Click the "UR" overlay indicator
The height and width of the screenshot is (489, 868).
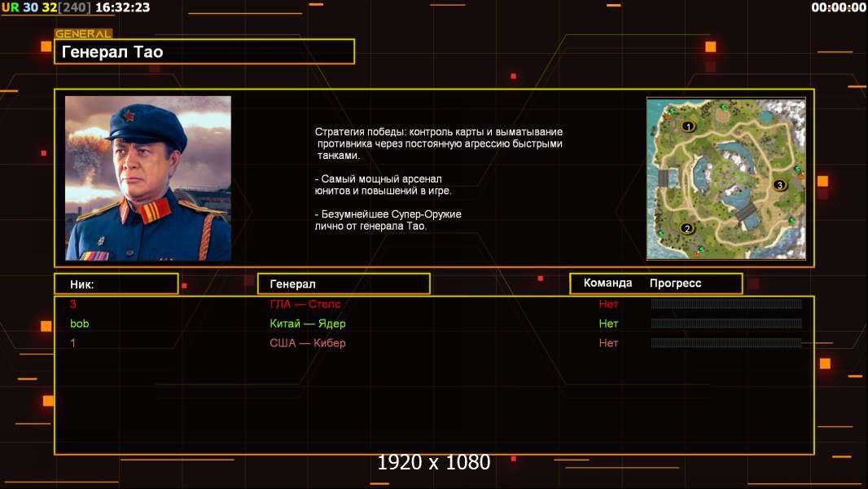tap(11, 7)
